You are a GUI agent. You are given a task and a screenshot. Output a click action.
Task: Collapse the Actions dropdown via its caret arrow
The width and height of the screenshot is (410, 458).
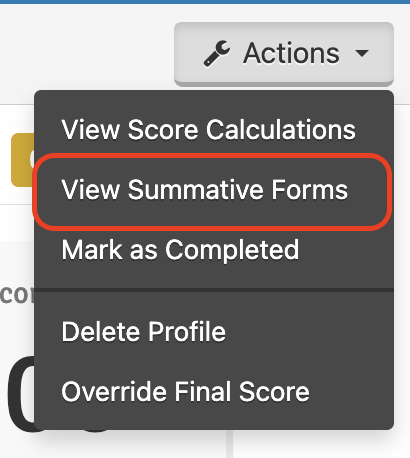[x=362, y=53]
